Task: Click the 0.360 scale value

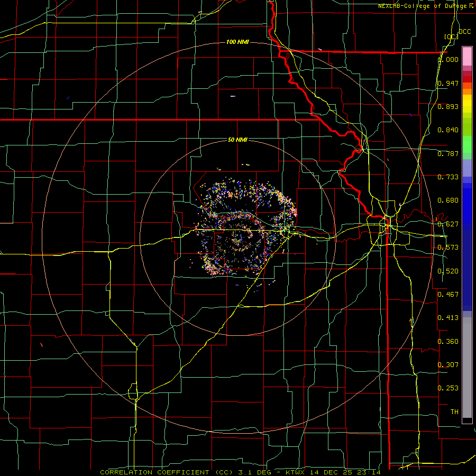Action: [448, 342]
